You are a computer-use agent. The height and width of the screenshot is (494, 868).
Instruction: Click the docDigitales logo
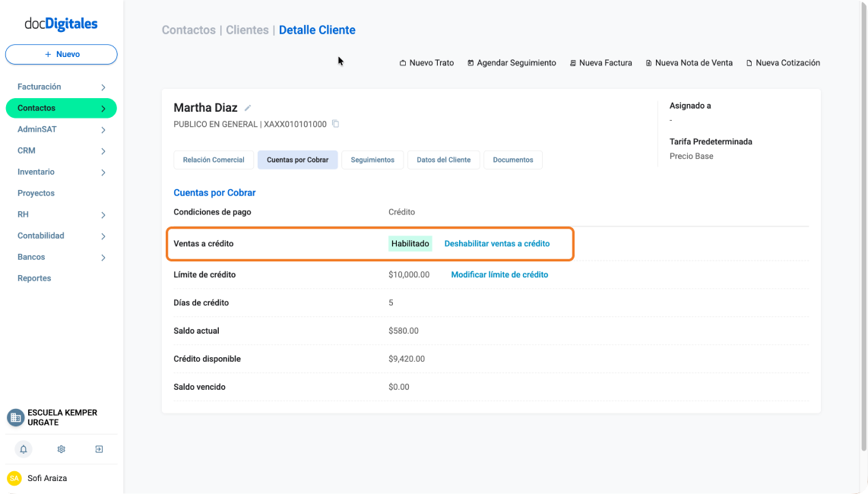click(61, 24)
